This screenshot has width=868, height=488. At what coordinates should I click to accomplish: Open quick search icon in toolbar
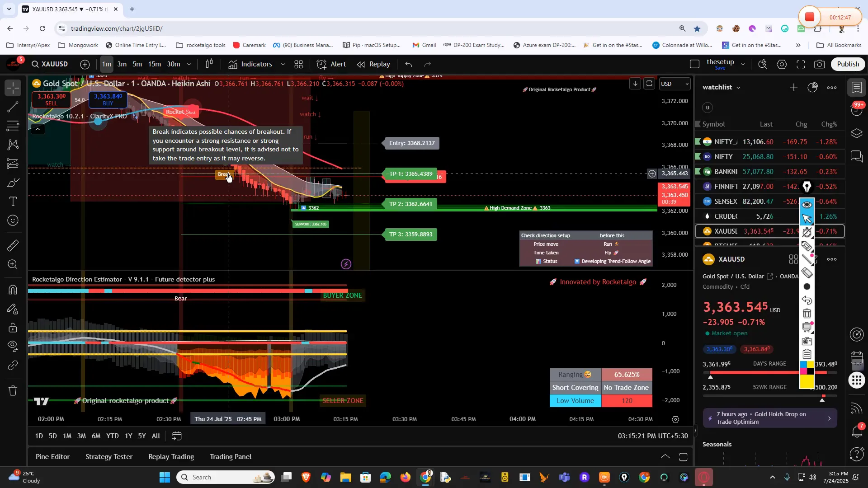(x=763, y=64)
